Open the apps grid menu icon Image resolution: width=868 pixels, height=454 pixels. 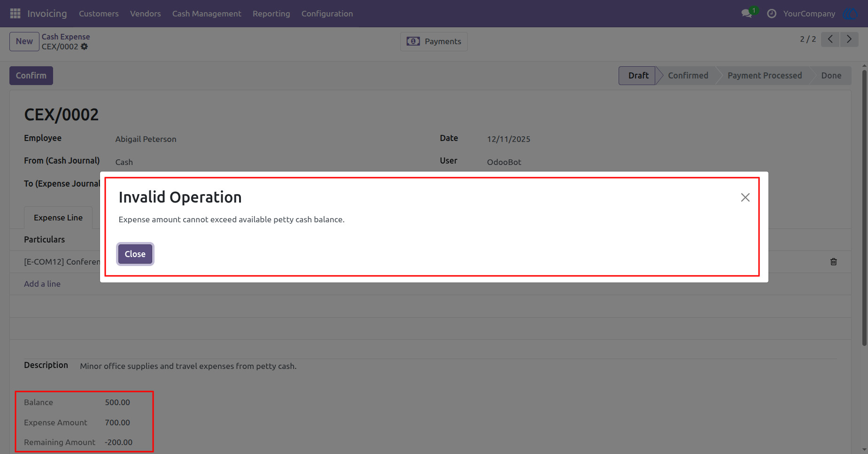coord(15,14)
